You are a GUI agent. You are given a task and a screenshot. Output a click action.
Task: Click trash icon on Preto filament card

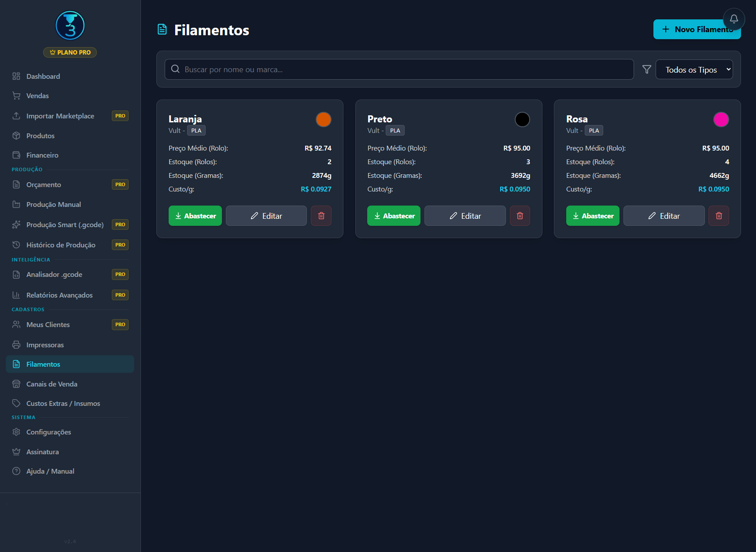(x=520, y=216)
